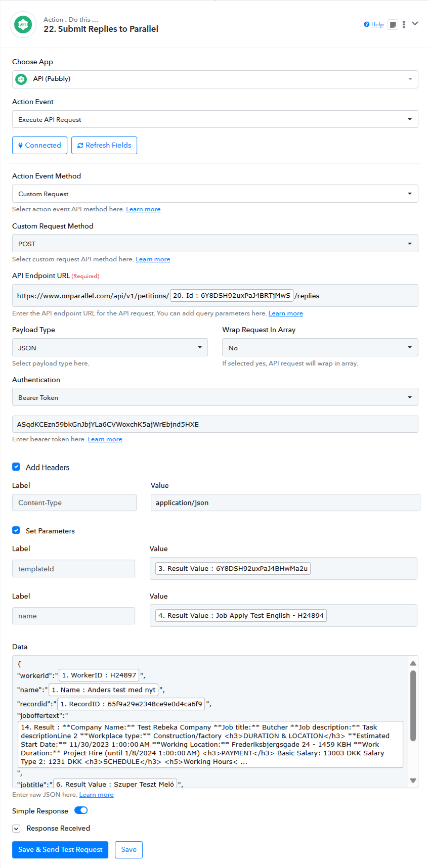Click the Refresh Fields button
Screen dimensions: 429x868
[x=104, y=145]
